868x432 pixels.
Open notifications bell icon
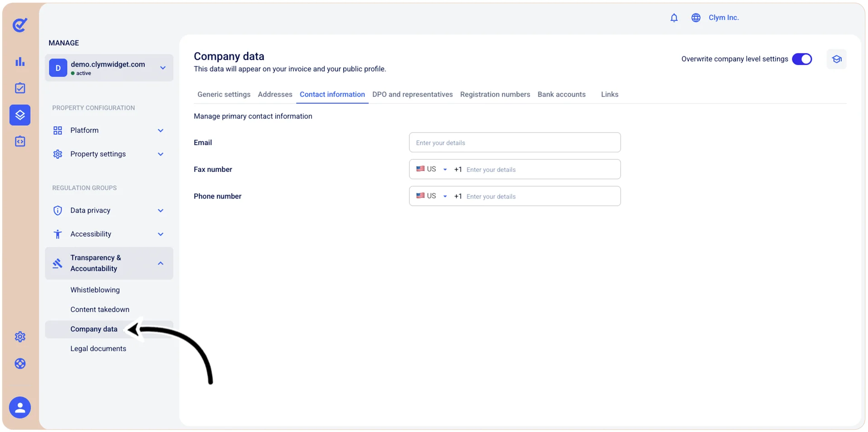tap(674, 18)
